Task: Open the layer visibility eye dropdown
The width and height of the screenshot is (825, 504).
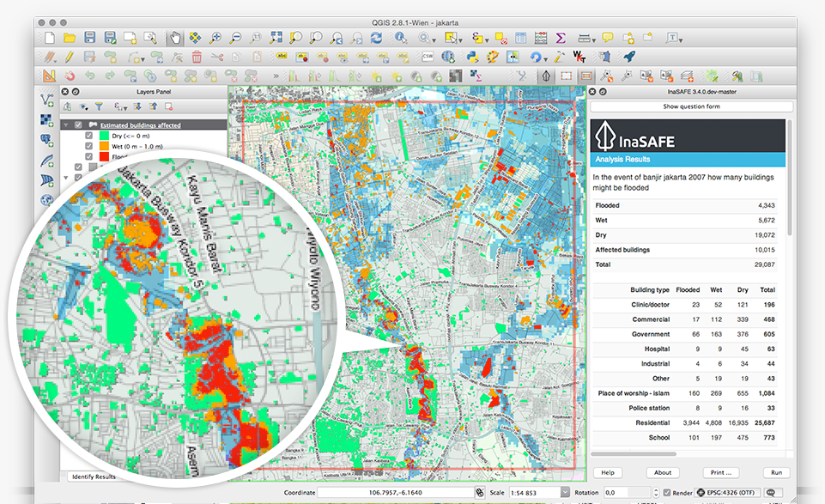Action: point(83,106)
